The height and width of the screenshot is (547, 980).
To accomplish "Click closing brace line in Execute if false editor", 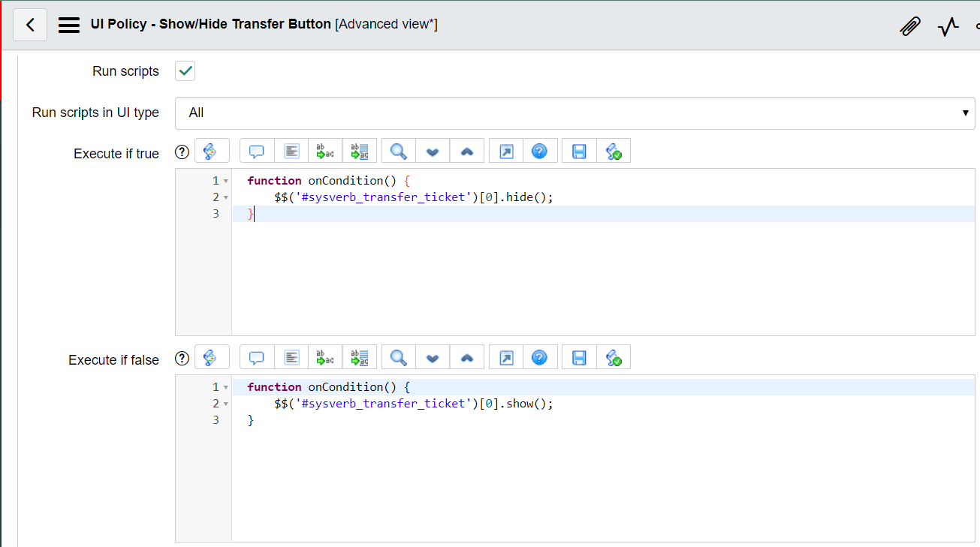I will click(251, 420).
